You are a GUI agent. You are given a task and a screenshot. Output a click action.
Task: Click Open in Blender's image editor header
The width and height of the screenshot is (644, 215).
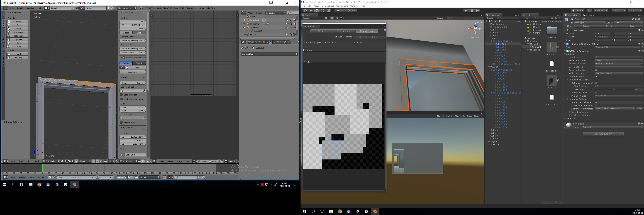pos(213,161)
